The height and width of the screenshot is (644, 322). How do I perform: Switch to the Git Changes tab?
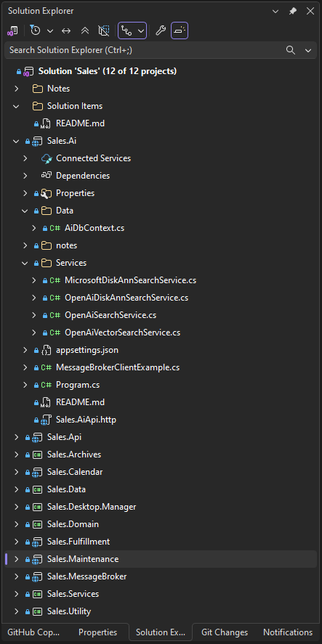click(225, 632)
